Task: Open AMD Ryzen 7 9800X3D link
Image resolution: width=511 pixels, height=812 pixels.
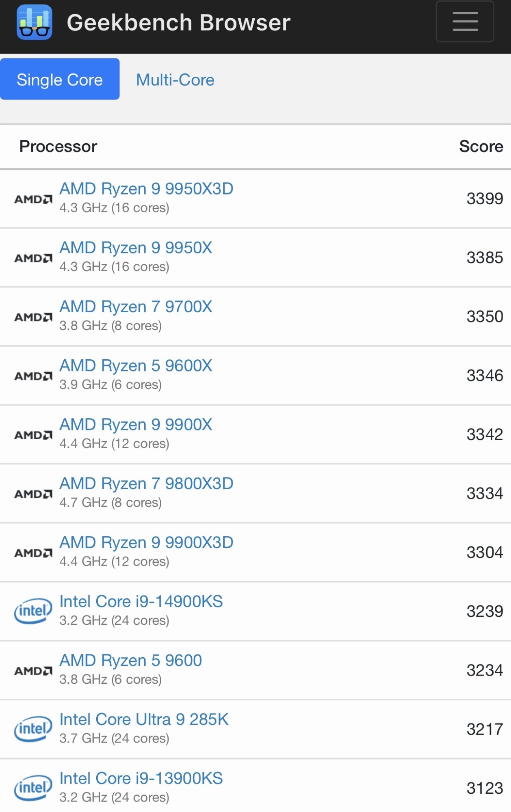Action: (x=146, y=483)
